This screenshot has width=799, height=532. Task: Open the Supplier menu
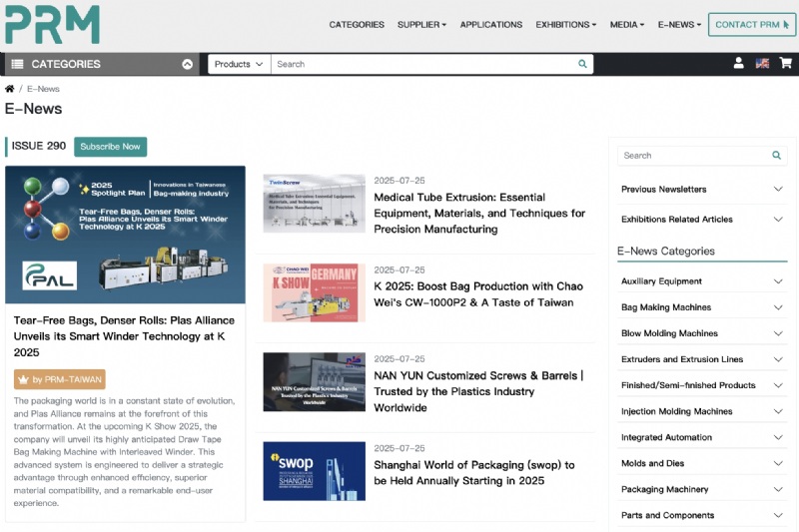pyautogui.click(x=421, y=25)
